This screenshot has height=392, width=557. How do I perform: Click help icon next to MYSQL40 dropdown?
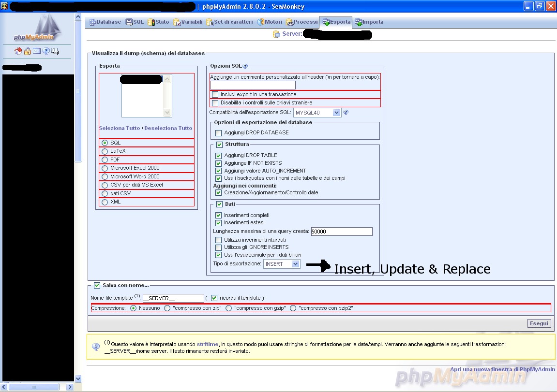click(x=346, y=113)
